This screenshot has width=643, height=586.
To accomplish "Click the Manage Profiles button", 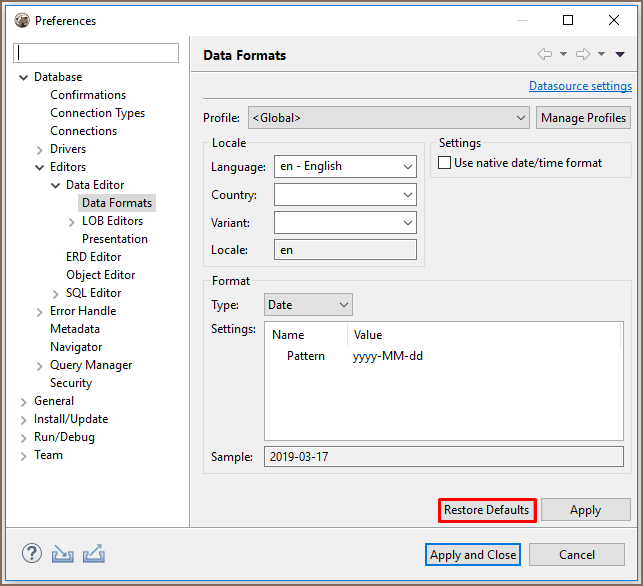I will click(x=583, y=118).
